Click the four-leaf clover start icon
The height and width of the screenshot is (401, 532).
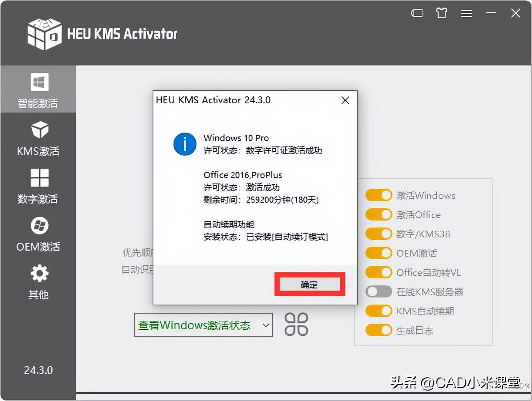point(296,324)
